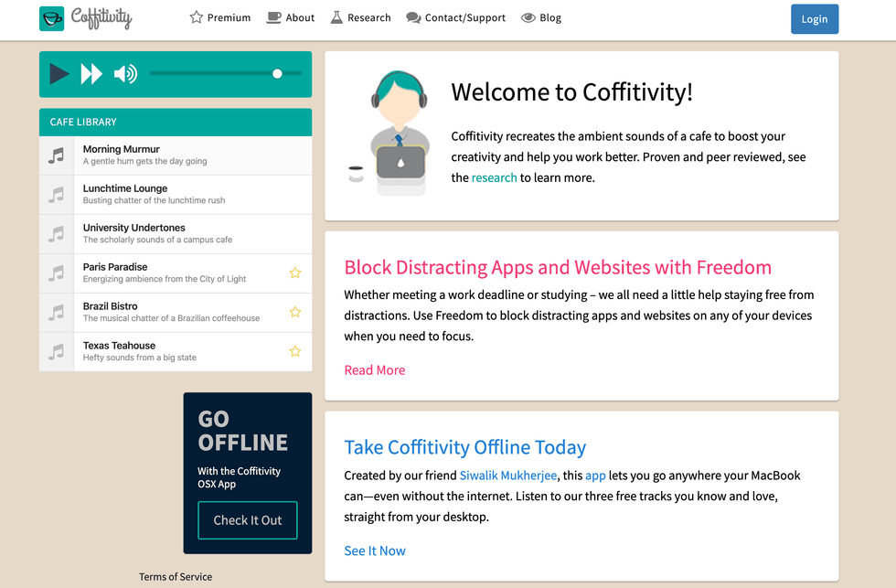The height and width of the screenshot is (588, 896).
Task: Click the Coffitivity coffee cup logo
Action: [52, 18]
